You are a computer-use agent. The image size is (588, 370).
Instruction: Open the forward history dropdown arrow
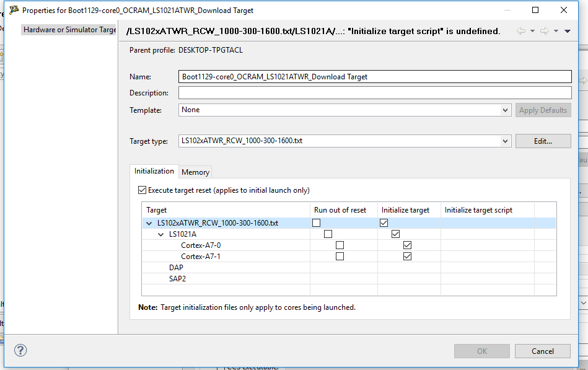556,31
